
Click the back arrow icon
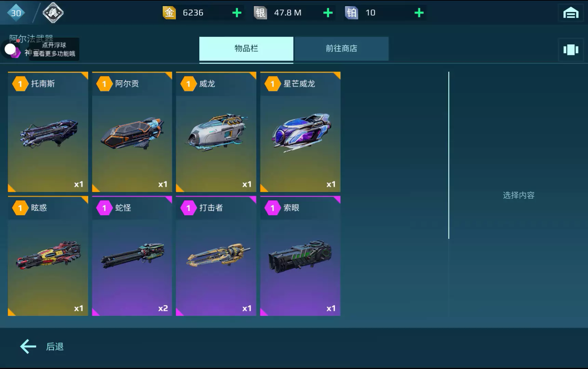pyautogui.click(x=28, y=346)
